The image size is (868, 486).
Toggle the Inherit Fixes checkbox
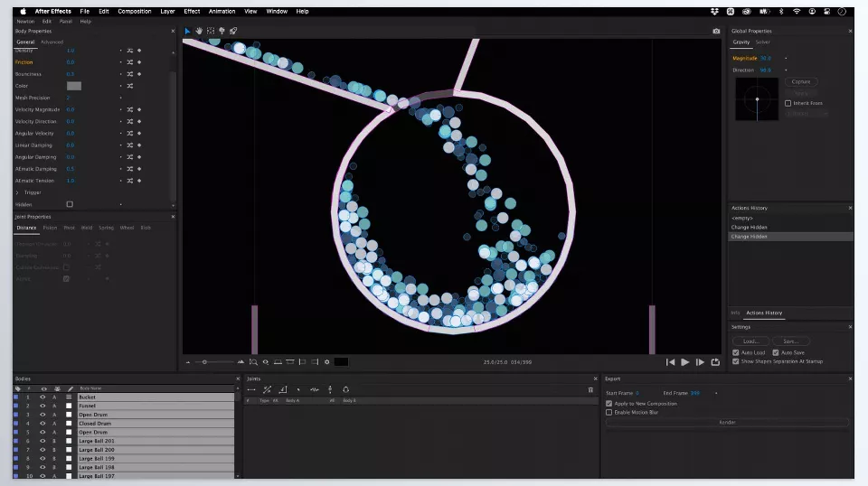click(x=788, y=103)
